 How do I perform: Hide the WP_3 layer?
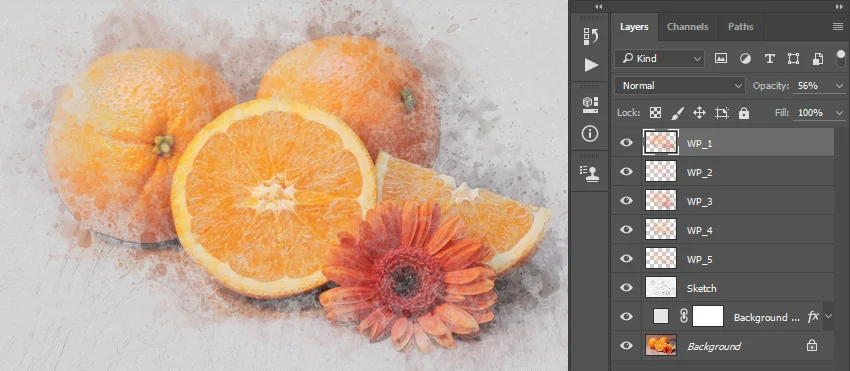626,201
